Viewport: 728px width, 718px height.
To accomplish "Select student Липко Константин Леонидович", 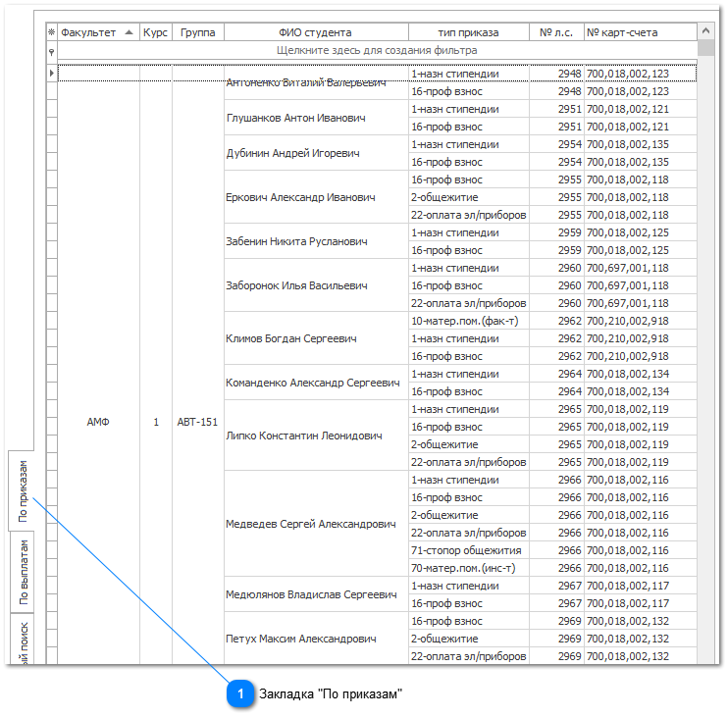I will (x=316, y=436).
